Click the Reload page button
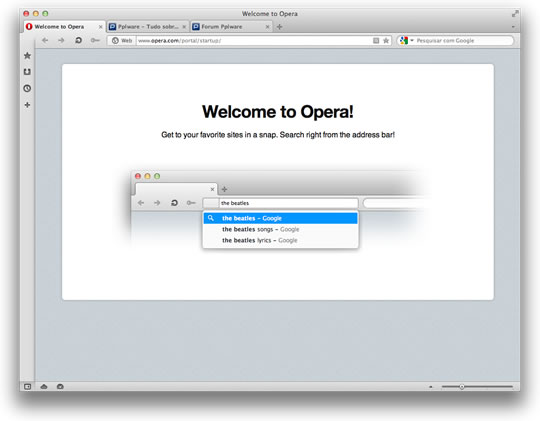The image size is (540, 421). (x=79, y=40)
